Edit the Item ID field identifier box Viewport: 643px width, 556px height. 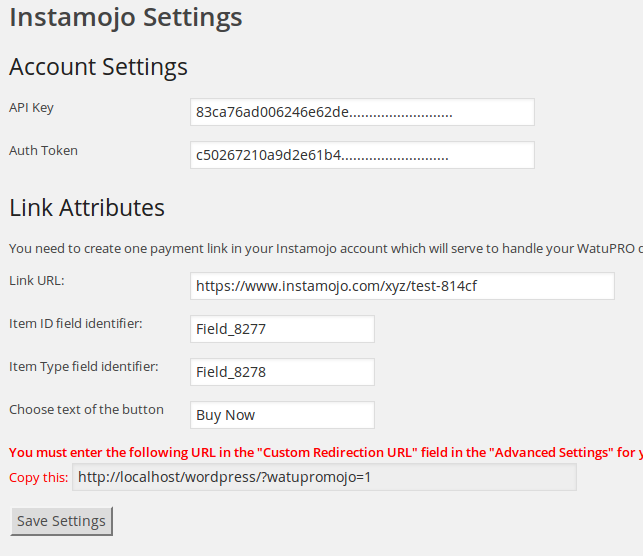click(x=282, y=329)
